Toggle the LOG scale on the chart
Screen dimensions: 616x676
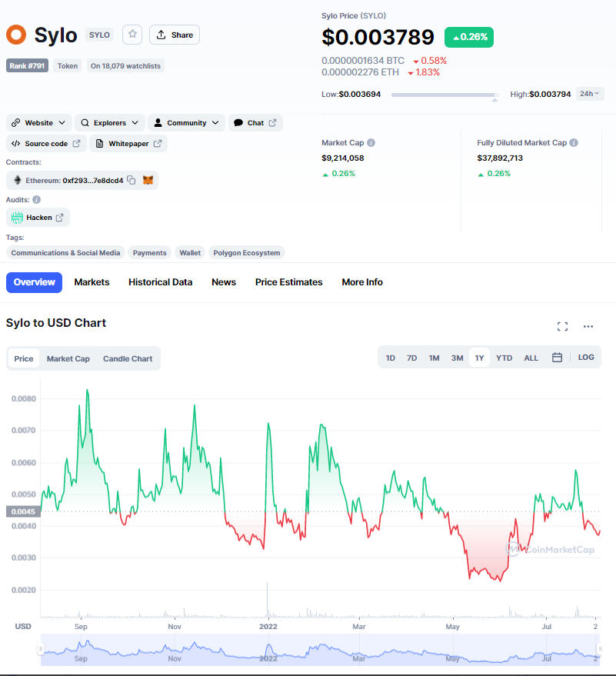click(586, 358)
